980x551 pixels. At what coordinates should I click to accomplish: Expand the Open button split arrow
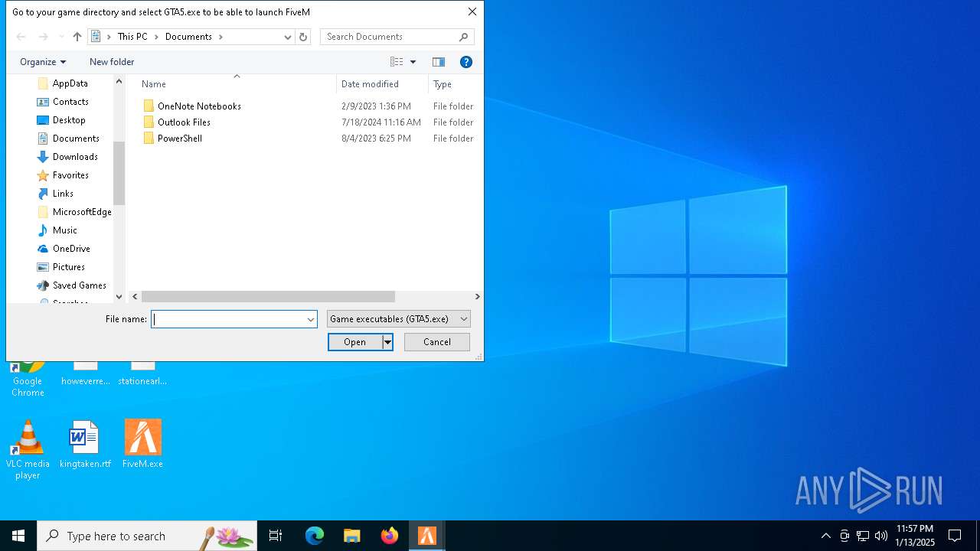(387, 342)
